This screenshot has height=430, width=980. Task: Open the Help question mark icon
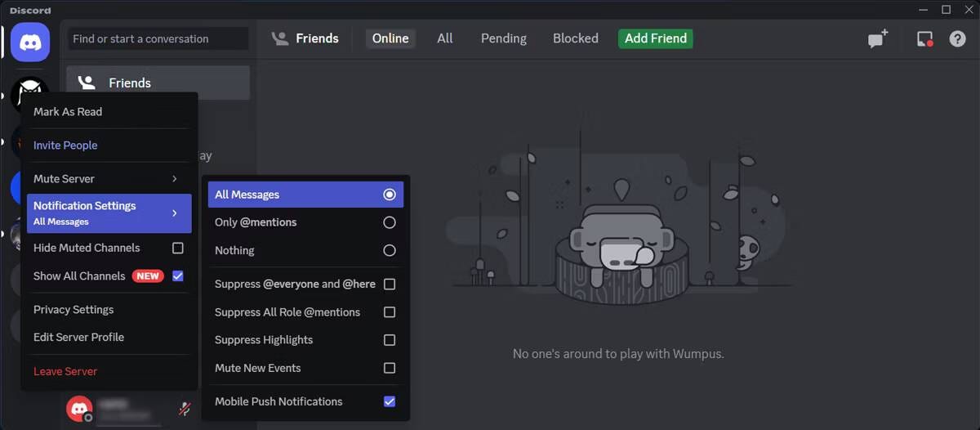[x=957, y=38]
